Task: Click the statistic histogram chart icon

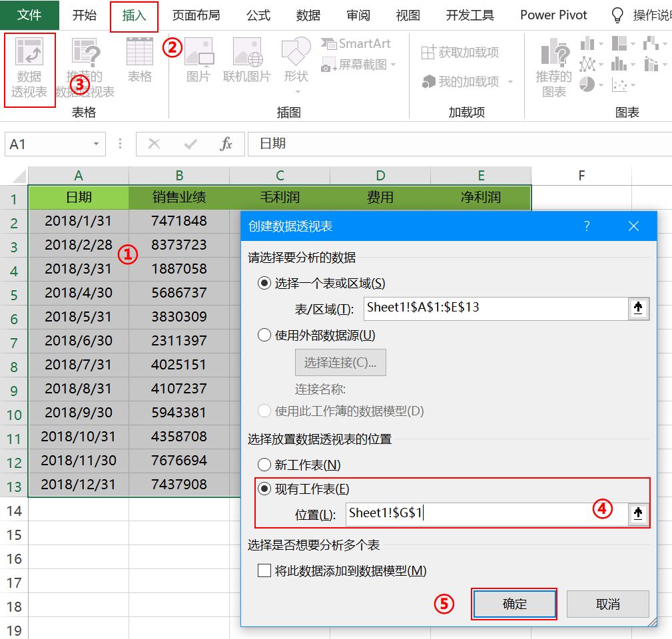Action: (619, 65)
